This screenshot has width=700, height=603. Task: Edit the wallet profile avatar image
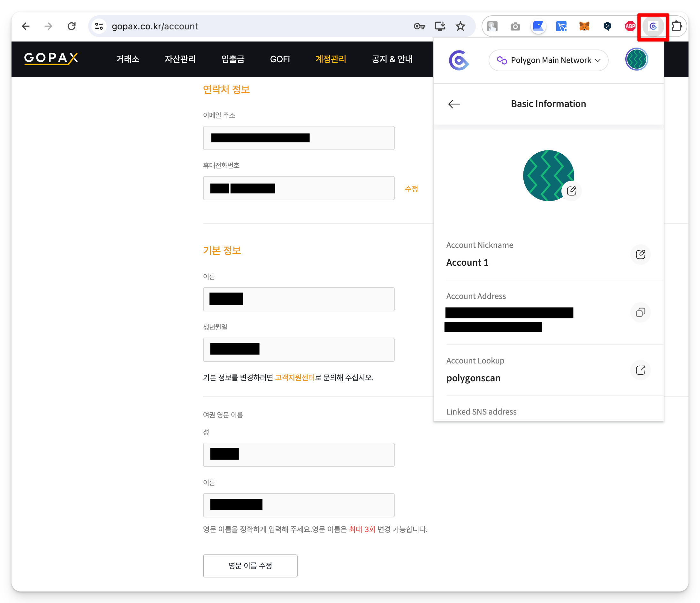(571, 191)
